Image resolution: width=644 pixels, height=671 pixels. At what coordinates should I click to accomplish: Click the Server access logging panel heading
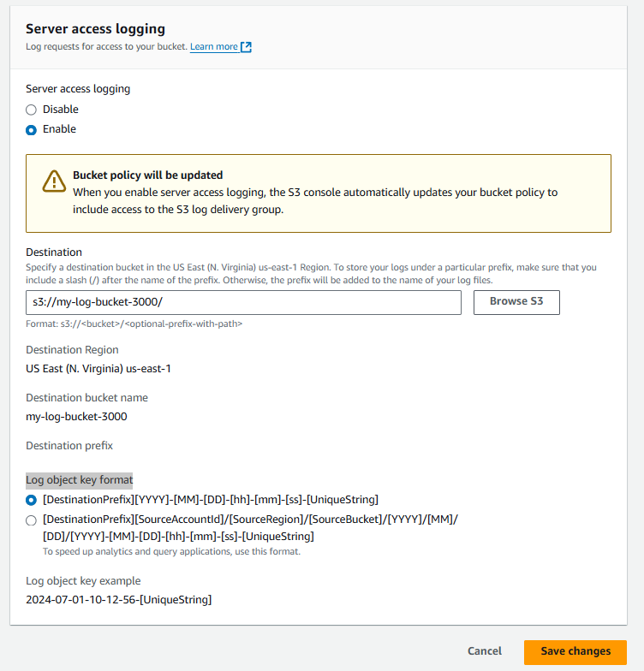point(95,29)
